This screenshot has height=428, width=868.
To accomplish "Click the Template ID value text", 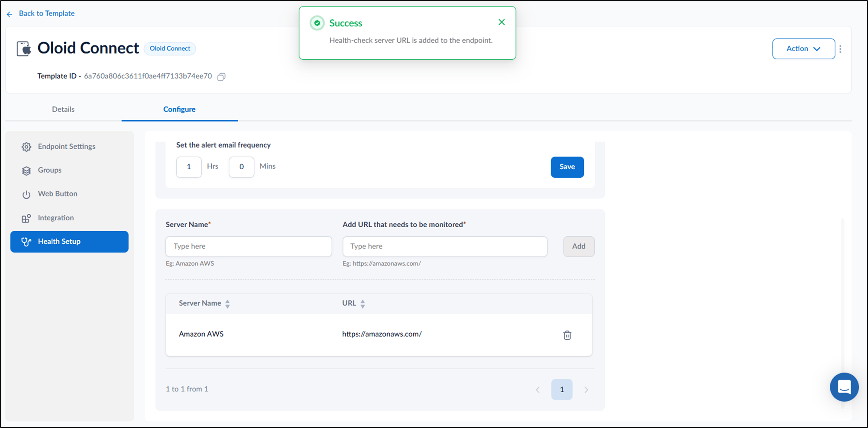I will pos(148,76).
